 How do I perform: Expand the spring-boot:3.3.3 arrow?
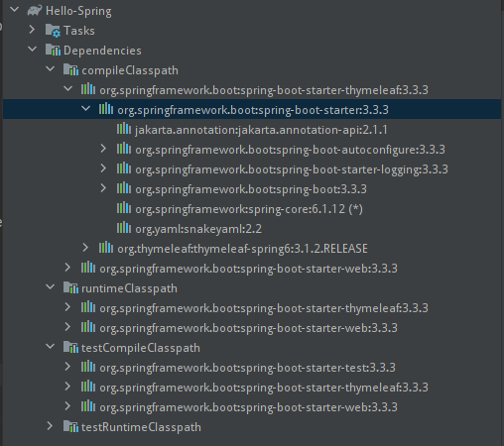[x=103, y=188]
